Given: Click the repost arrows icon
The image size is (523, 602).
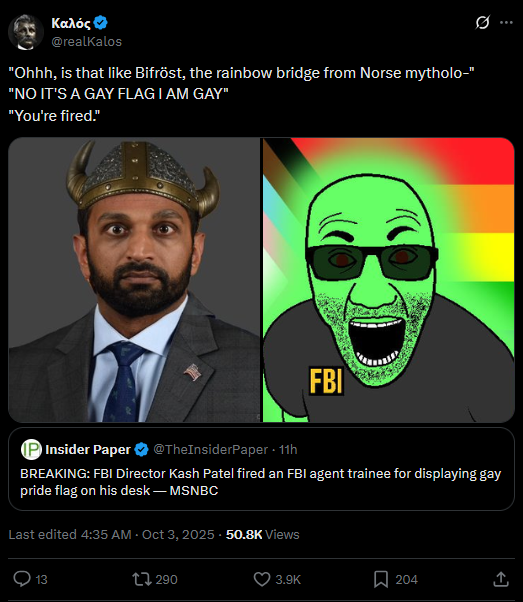Looking at the screenshot, I should pyautogui.click(x=142, y=579).
